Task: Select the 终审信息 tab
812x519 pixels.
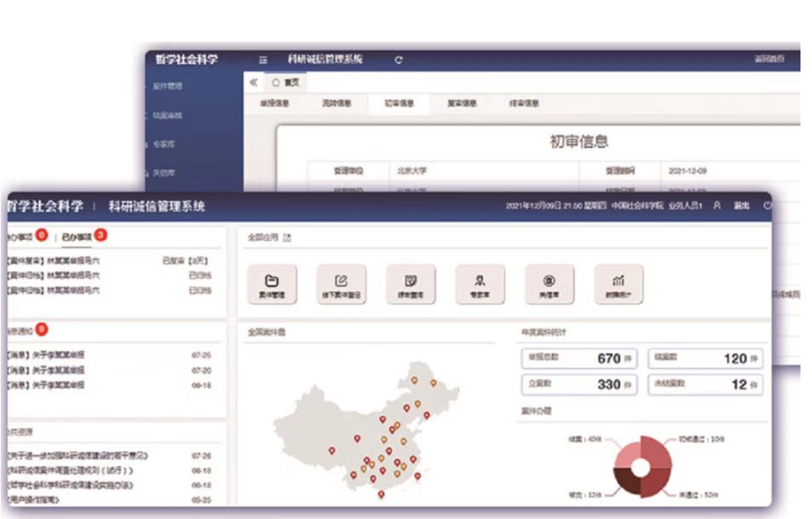Action: point(524,103)
